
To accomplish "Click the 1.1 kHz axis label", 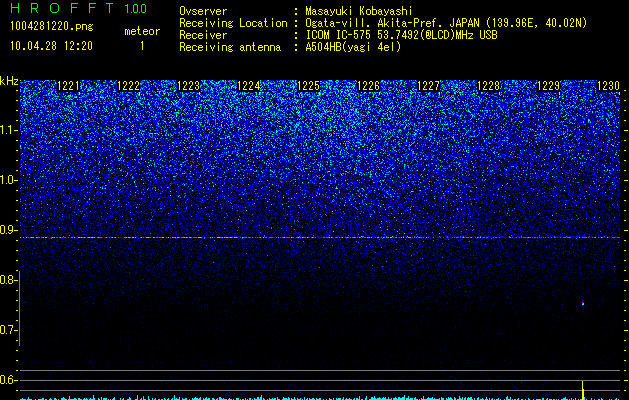I will tap(8, 130).
